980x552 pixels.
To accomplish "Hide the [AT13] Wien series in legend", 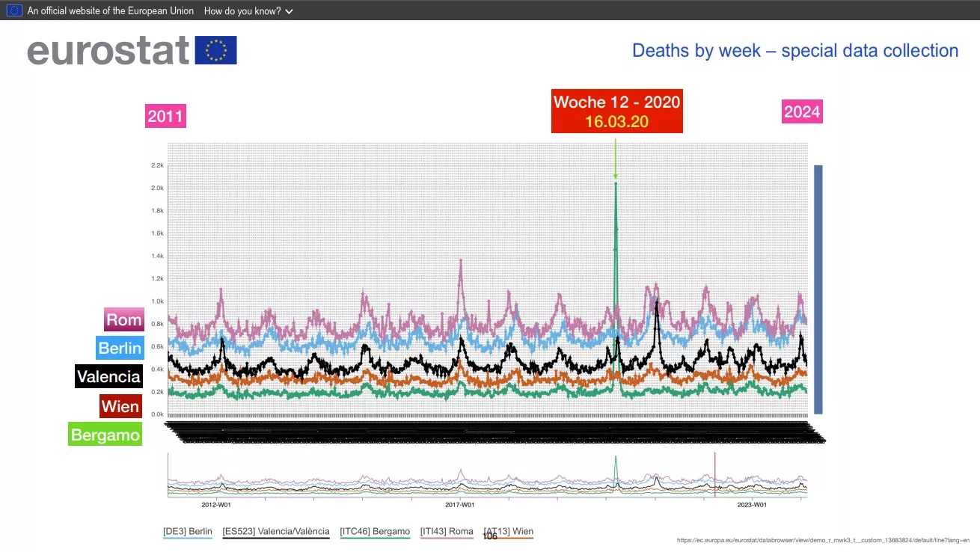I will 509,532.
